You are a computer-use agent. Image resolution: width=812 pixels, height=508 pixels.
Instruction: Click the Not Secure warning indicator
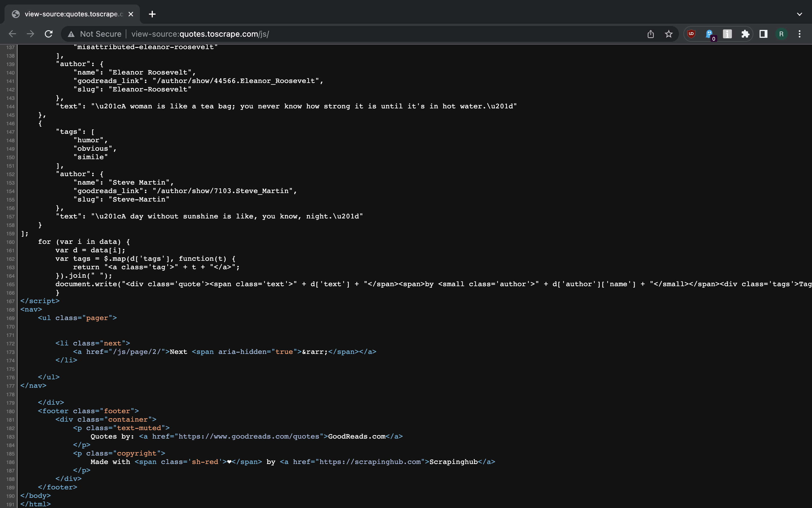95,34
